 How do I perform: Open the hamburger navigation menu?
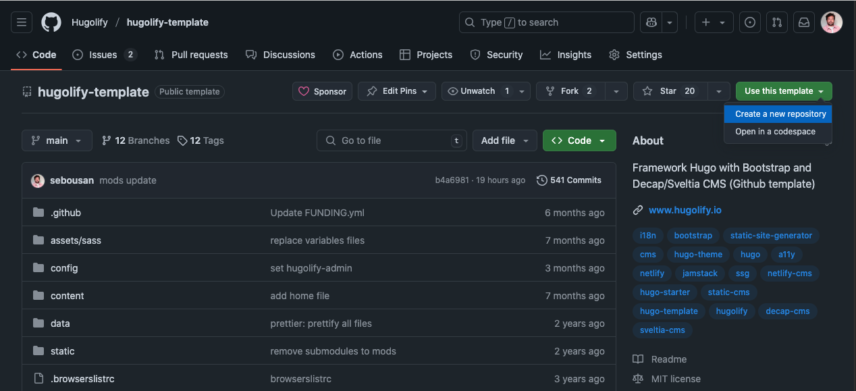tap(21, 22)
